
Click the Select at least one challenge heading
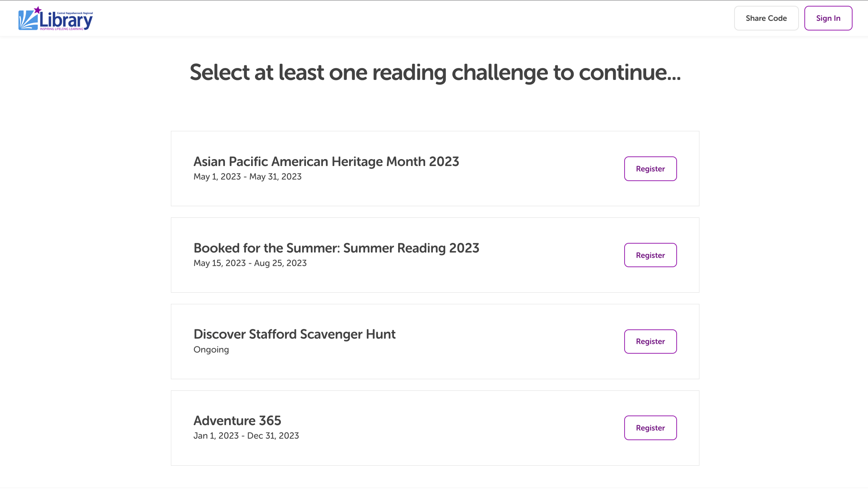[x=435, y=73]
